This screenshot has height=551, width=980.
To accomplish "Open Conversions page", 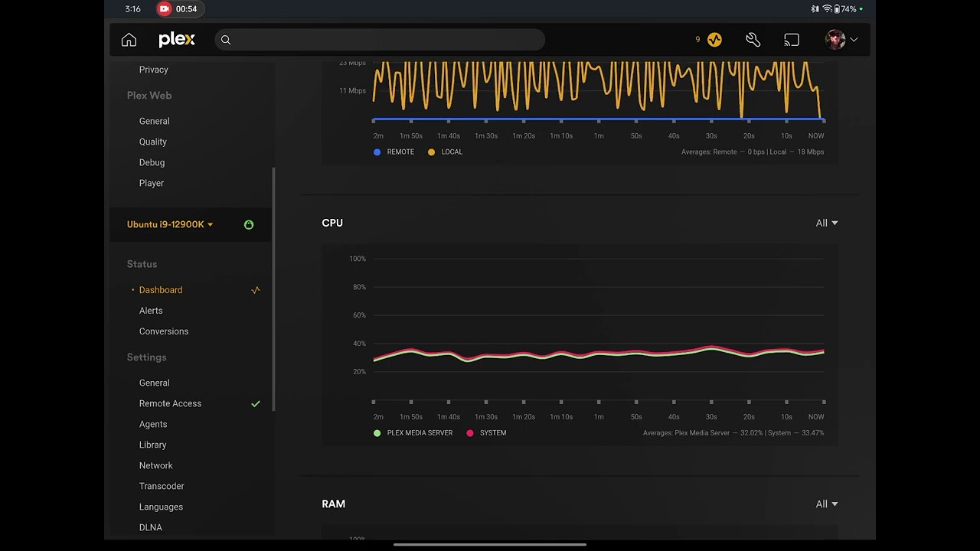I will 164,331.
